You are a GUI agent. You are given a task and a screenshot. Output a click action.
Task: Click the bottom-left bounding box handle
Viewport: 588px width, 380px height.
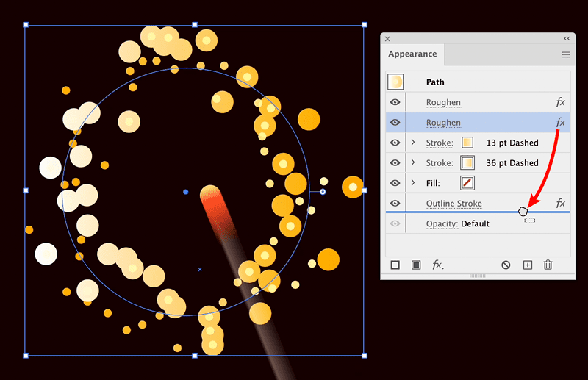(26, 356)
